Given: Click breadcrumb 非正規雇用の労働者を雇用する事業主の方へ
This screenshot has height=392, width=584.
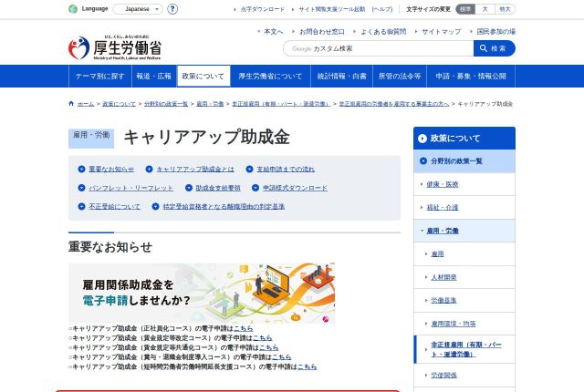Looking at the screenshot, I should click(x=393, y=104).
